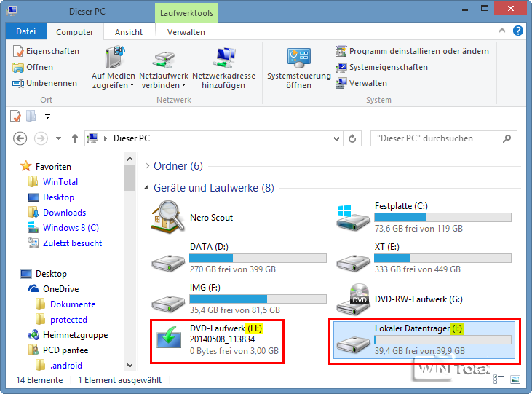Click the quick access properties icon
Viewport: 532px width, 394px height.
[x=15, y=117]
